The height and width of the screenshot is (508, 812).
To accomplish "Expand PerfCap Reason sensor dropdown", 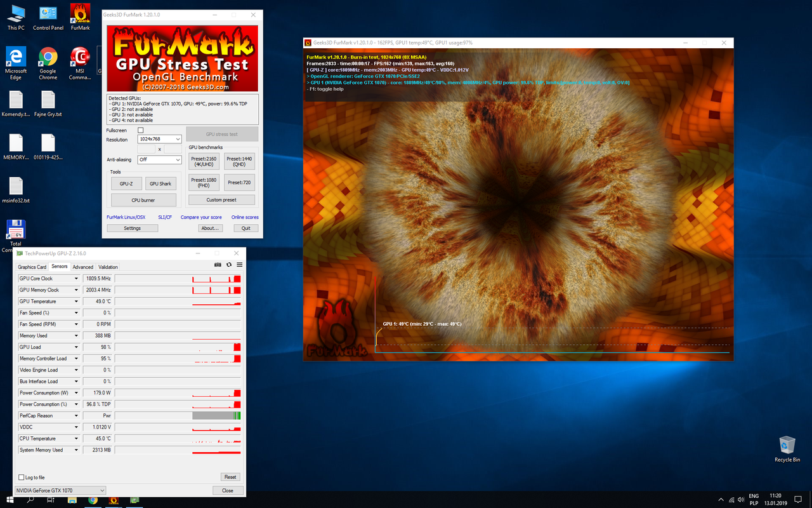I will coord(76,416).
